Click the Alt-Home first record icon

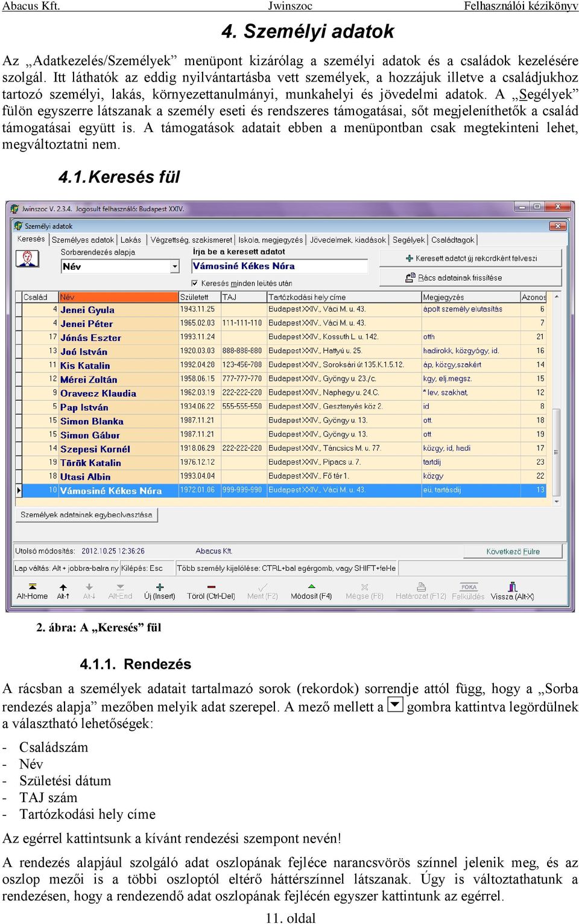33,587
